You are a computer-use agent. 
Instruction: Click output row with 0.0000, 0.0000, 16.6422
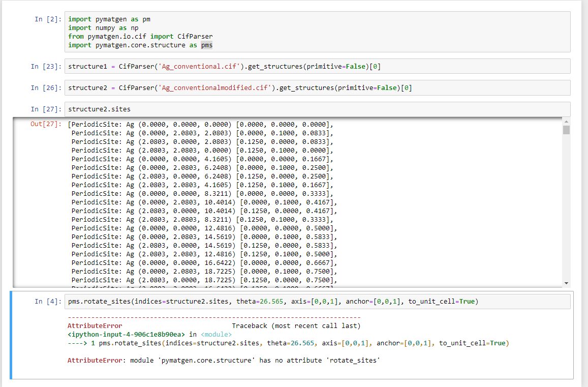tap(204, 263)
